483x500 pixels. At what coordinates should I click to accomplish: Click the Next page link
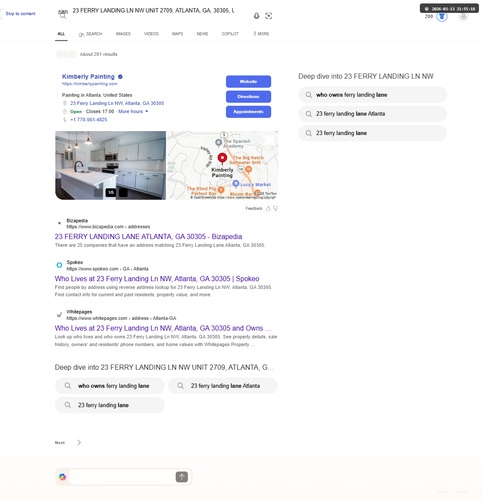point(60,443)
